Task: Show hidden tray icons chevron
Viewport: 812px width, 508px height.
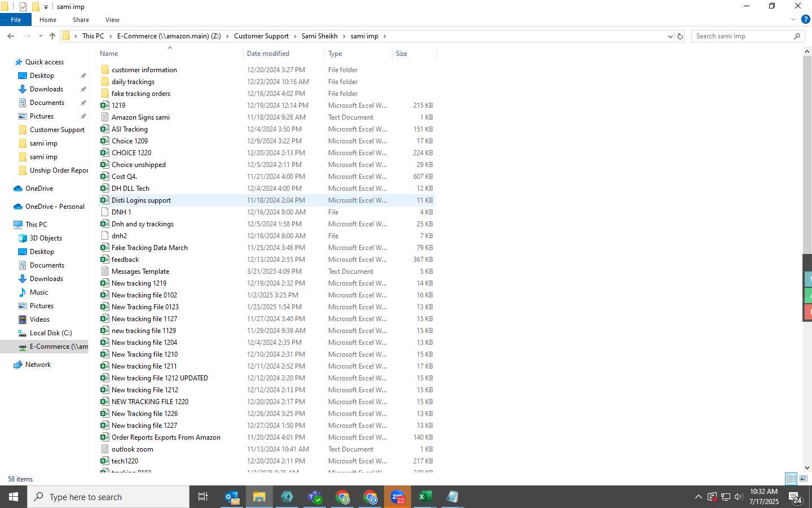Action: (699, 497)
